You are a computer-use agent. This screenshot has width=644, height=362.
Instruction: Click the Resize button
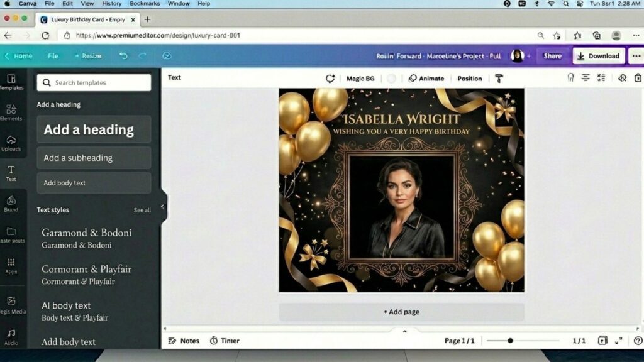[88, 56]
